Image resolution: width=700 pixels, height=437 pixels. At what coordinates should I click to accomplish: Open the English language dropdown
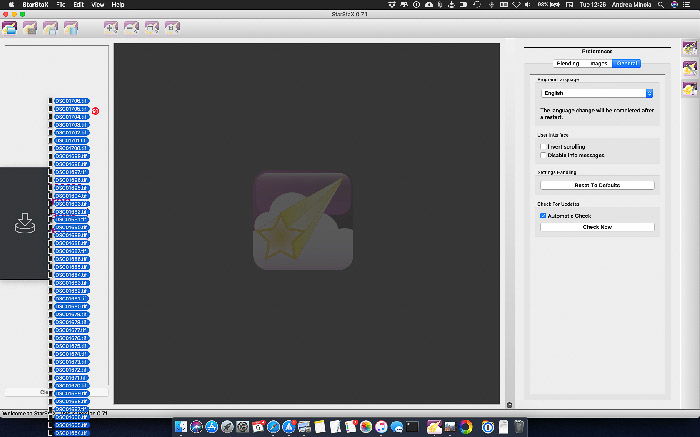coord(597,93)
